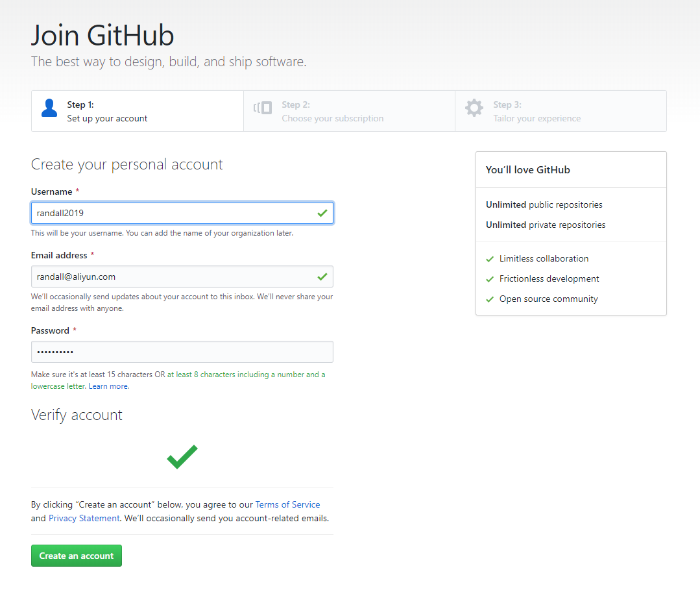
Task: Focus the Password input field
Action: [182, 352]
